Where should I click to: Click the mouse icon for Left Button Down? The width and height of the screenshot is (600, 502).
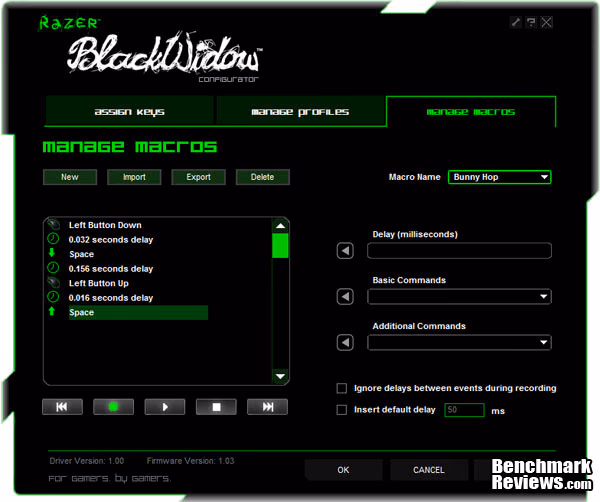coord(54,225)
